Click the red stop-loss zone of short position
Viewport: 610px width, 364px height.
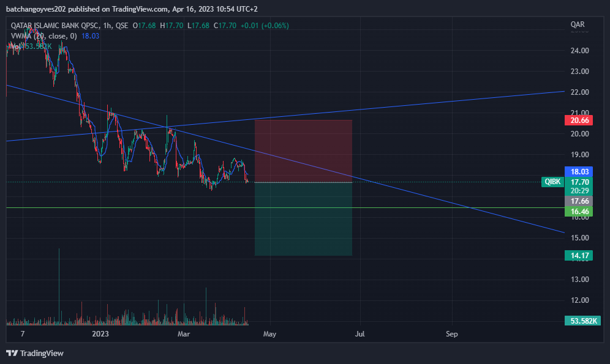pos(303,151)
